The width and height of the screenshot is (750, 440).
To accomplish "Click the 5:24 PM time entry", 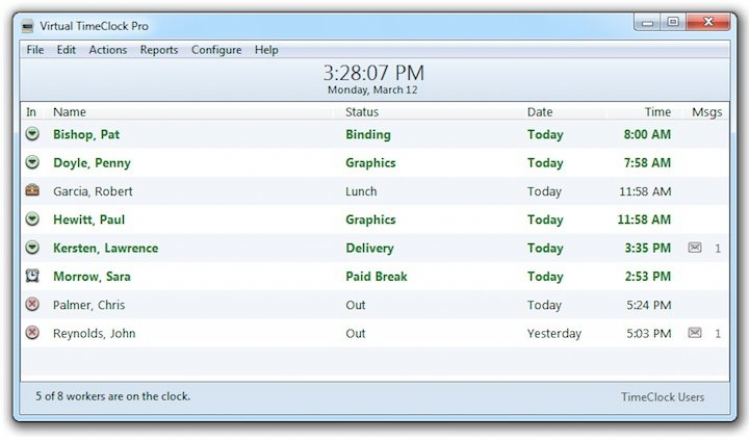I will click(x=649, y=305).
